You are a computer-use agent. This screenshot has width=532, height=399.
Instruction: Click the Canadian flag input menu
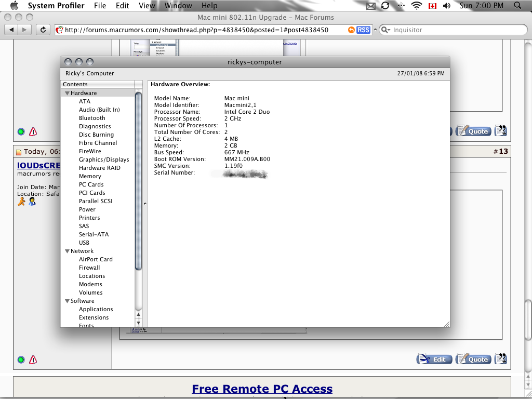[x=432, y=6]
